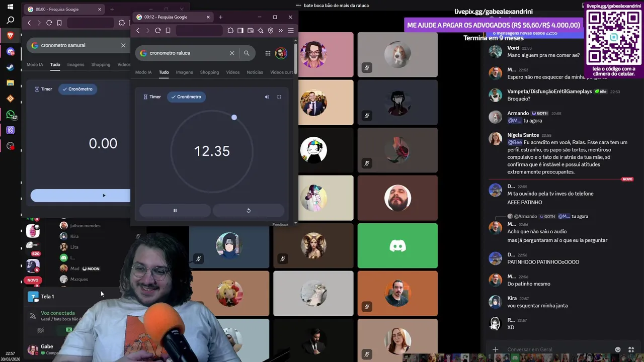Open the emoji picker in chat box

click(x=618, y=349)
